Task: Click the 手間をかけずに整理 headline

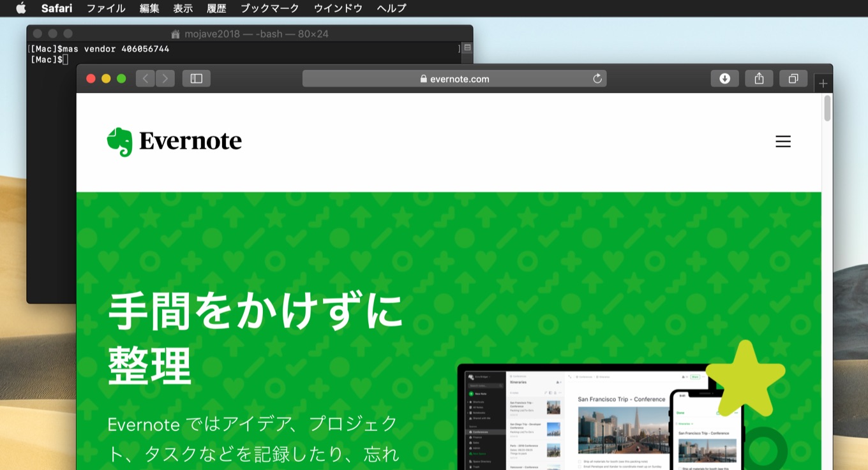Action: 255,339
